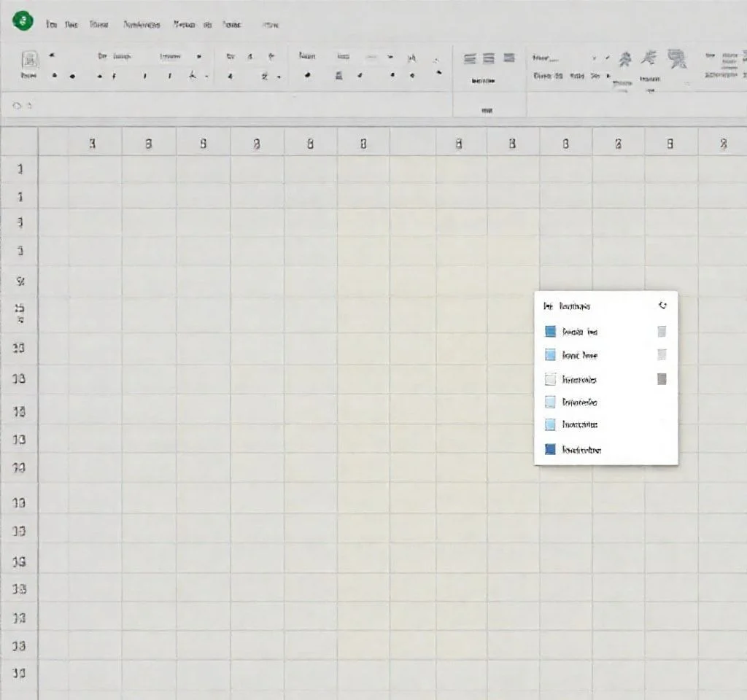Click the dark gray swatch in the popup
747x700 pixels.
pos(662,379)
